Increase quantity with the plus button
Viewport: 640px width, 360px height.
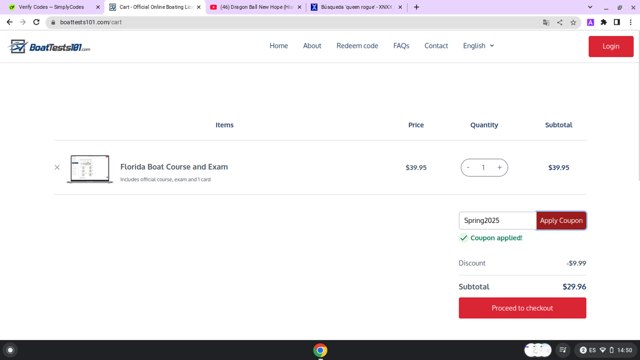coord(499,167)
